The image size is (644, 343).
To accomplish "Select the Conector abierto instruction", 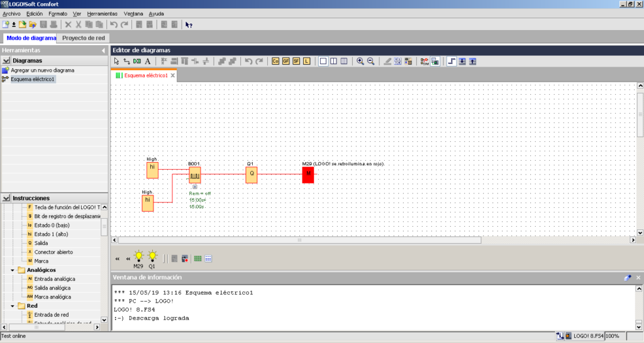I will click(53, 252).
